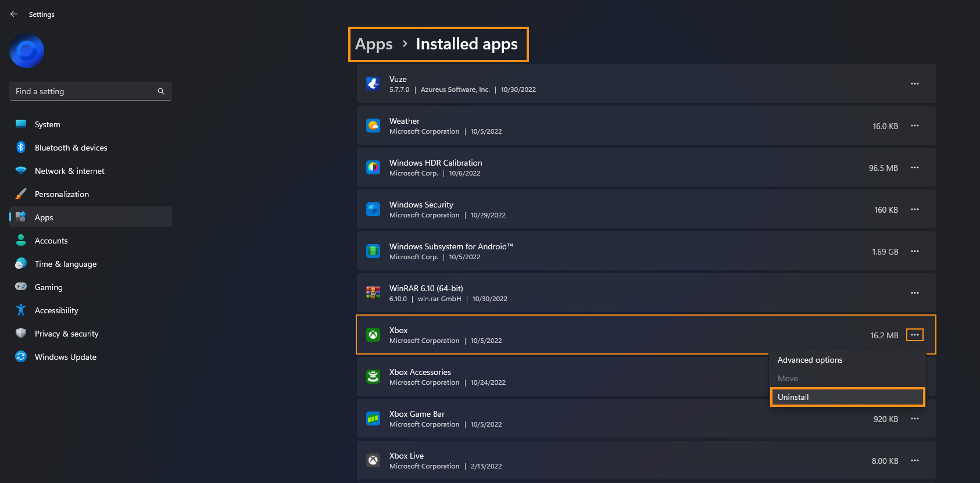Focus the Find a setting field

click(x=90, y=91)
